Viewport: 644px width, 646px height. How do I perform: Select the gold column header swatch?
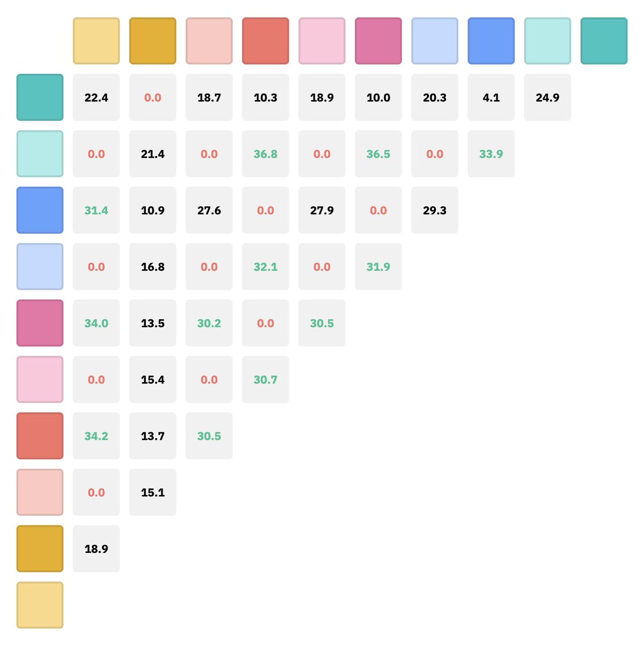(153, 41)
